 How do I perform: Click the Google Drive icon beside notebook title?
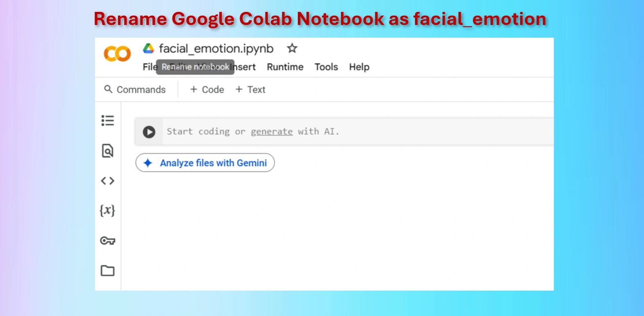pyautogui.click(x=148, y=49)
